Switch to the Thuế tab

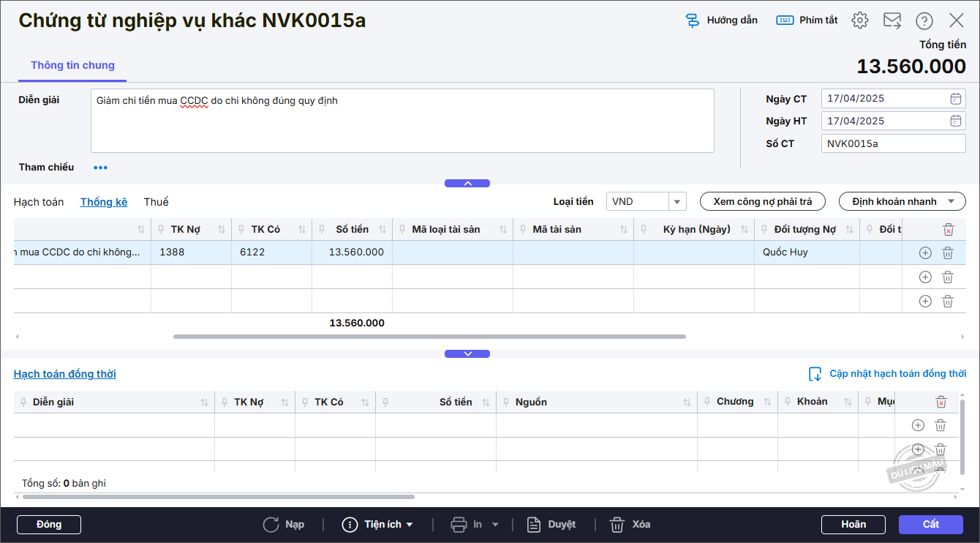pyautogui.click(x=156, y=202)
